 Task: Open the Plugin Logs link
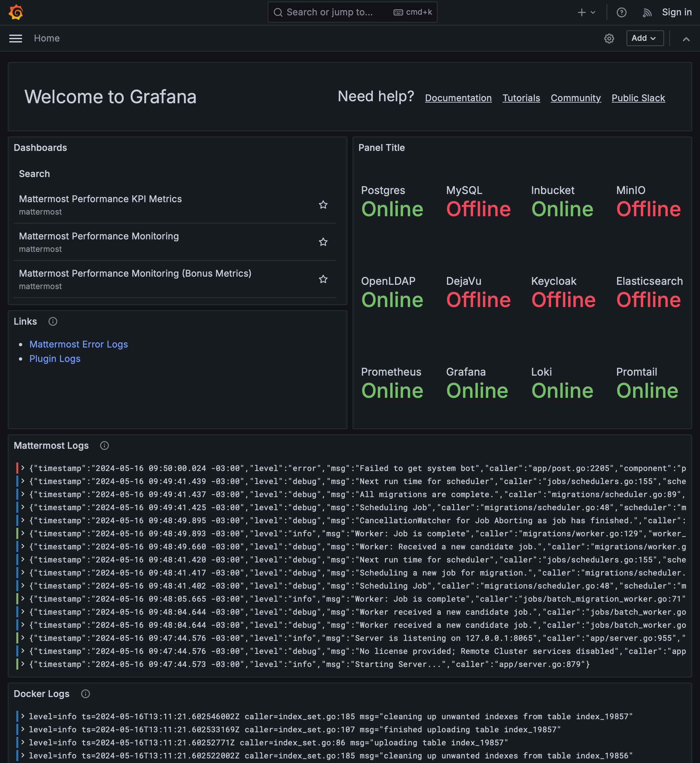(x=55, y=359)
